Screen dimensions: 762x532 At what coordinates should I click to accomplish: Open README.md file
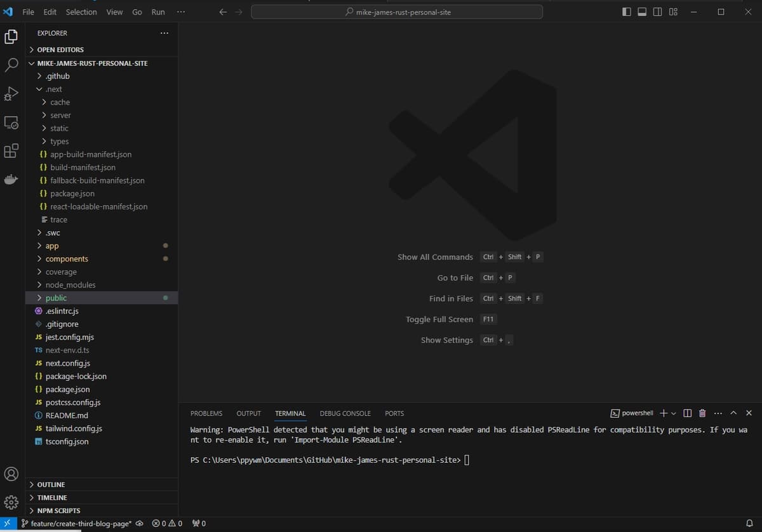click(x=102, y=415)
